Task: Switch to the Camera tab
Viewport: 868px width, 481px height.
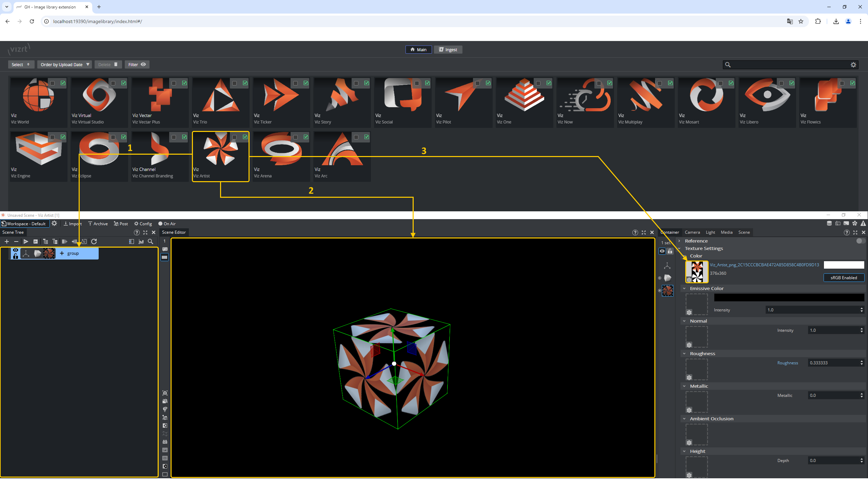Action: pyautogui.click(x=692, y=233)
